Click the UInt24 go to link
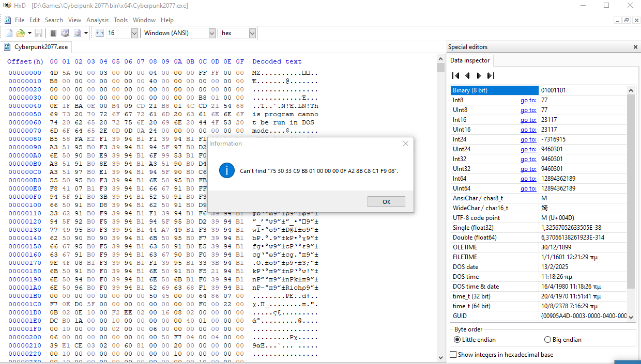641x364 pixels. pyautogui.click(x=528, y=149)
